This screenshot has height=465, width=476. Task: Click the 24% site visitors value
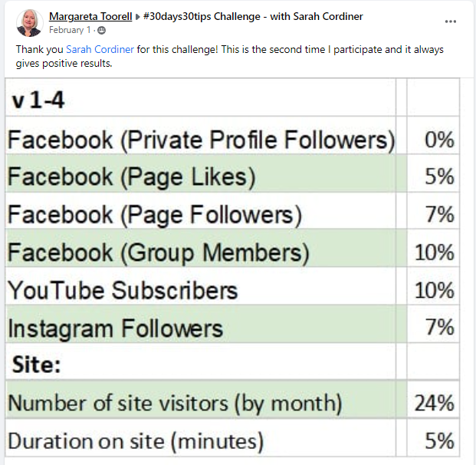tap(435, 404)
